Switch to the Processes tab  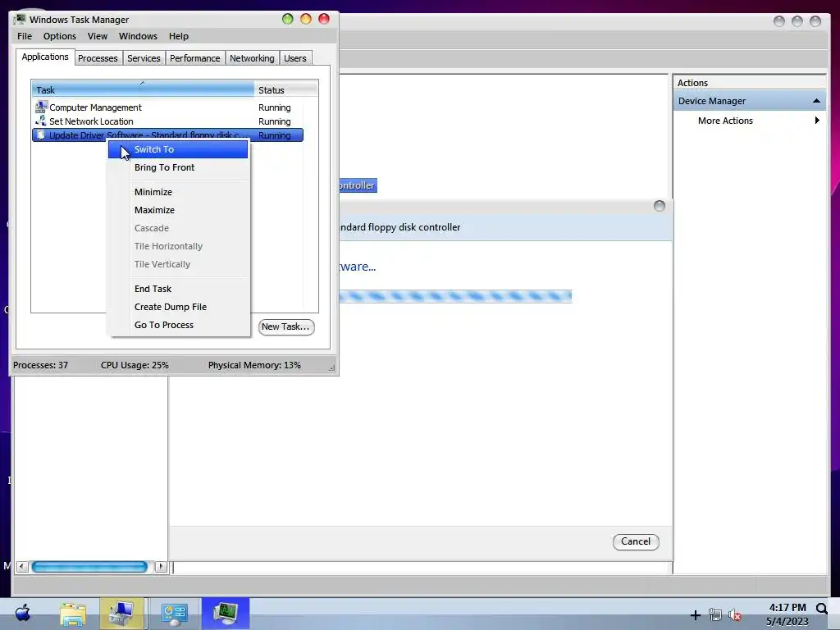pos(98,58)
